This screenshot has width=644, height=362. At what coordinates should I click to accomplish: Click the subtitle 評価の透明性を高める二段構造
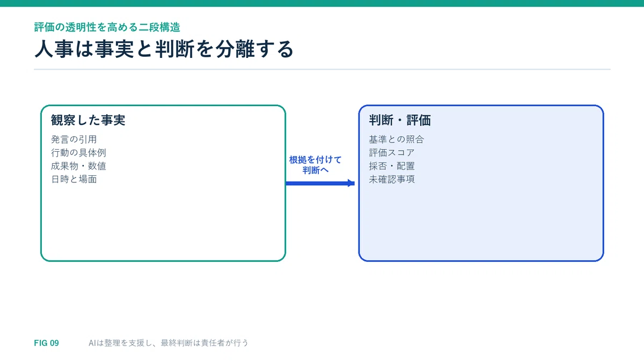[x=107, y=27]
